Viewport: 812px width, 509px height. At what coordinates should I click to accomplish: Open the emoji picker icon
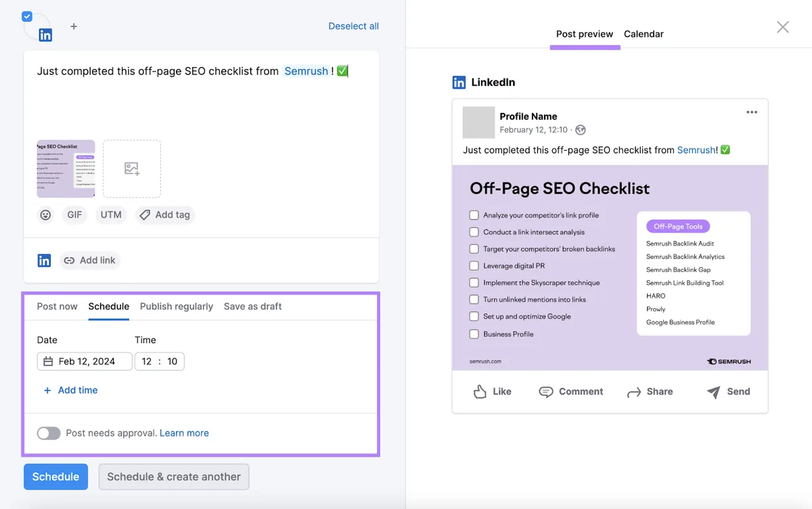45,215
